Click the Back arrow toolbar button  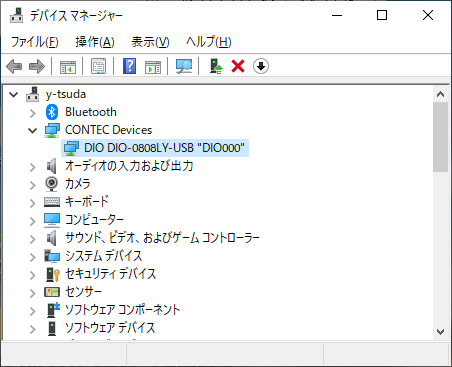[x=14, y=66]
